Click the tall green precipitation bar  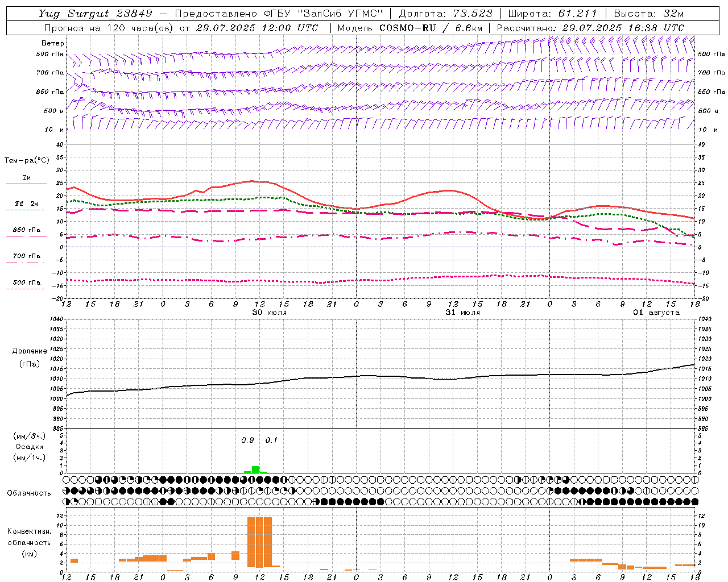pos(256,469)
